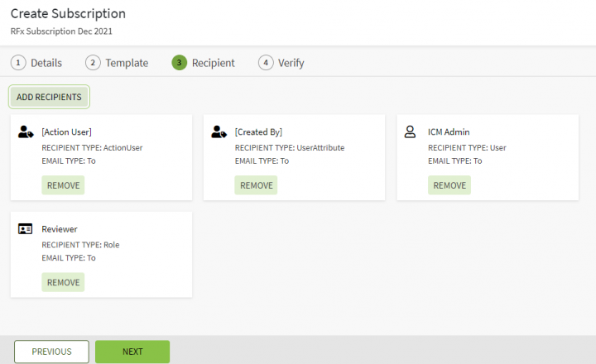Click the Action User recipient icon
Screen dimensions: 596x364
[25, 132]
